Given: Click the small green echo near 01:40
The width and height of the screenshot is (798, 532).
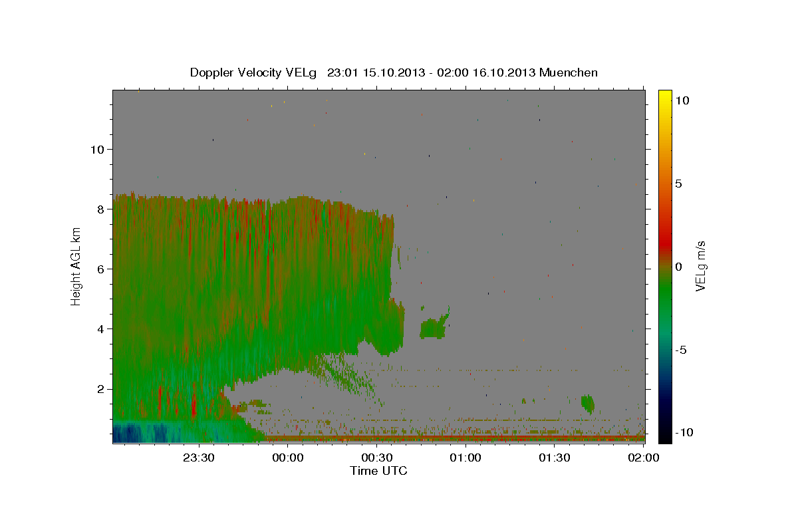Looking at the screenshot, I should click(x=588, y=403).
